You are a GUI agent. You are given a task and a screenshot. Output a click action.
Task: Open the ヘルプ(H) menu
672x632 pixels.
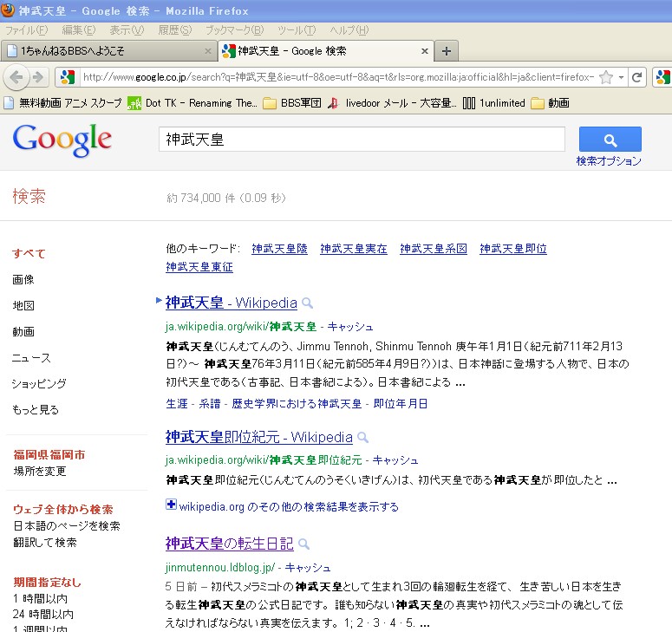tap(349, 30)
